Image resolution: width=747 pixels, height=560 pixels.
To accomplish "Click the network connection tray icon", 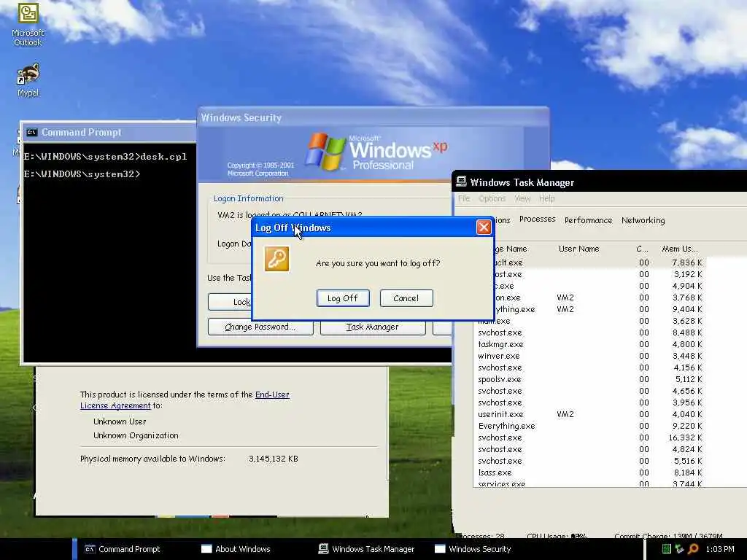I will 679,549.
